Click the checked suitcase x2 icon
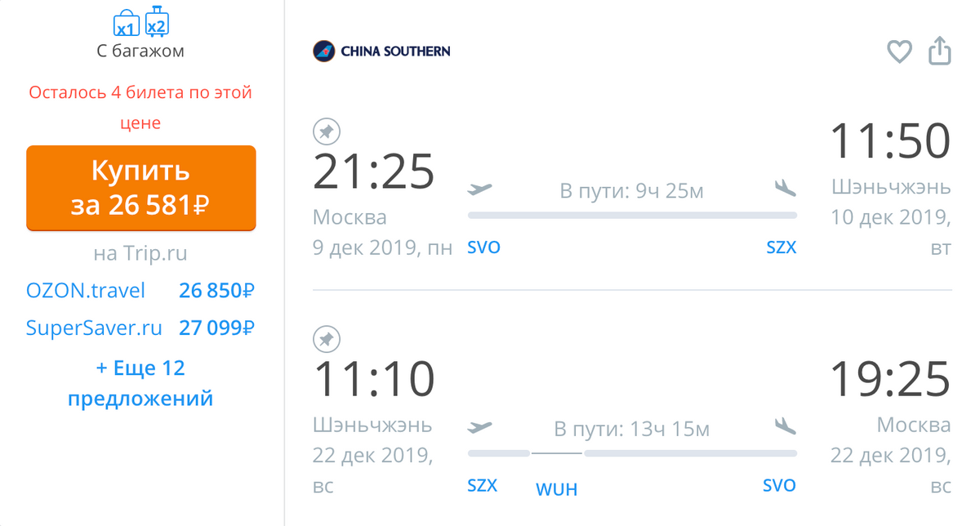This screenshot has width=980, height=526. coord(157,22)
